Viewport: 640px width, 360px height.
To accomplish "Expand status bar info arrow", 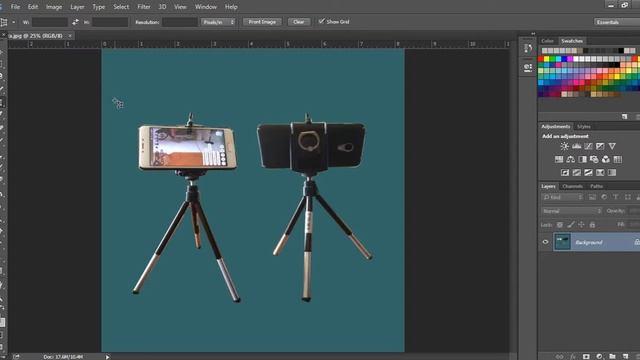I will click(107, 357).
